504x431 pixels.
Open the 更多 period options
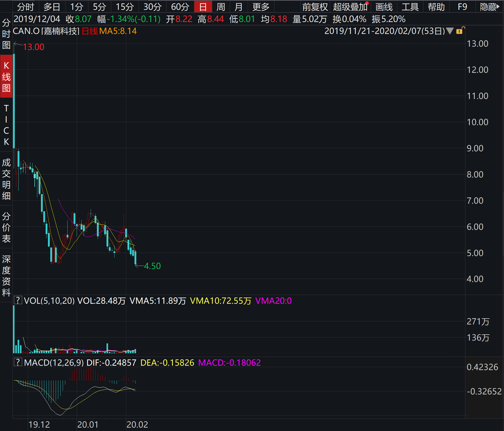pos(261,7)
